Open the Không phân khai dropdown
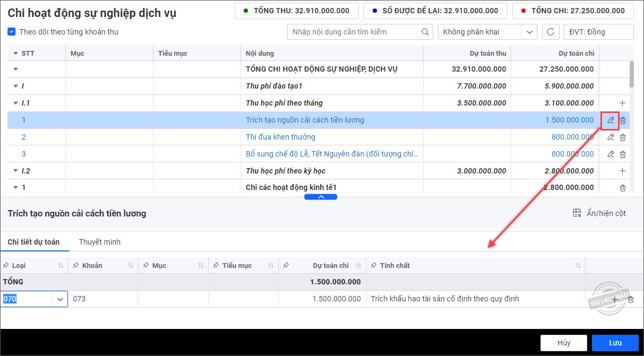This screenshot has width=644, height=356. click(529, 32)
